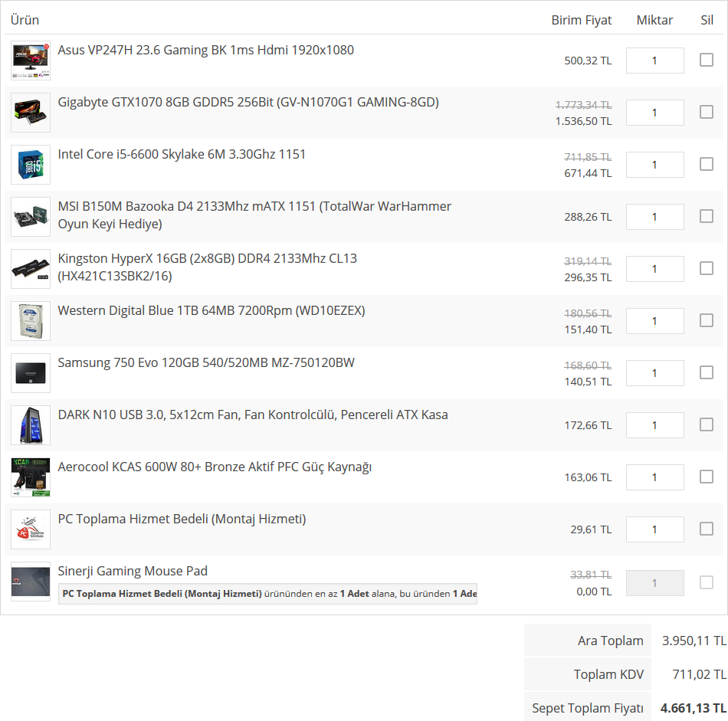The image size is (728, 721).
Task: Click the Kingston HyperX RAM thumbnail
Action: (31, 269)
